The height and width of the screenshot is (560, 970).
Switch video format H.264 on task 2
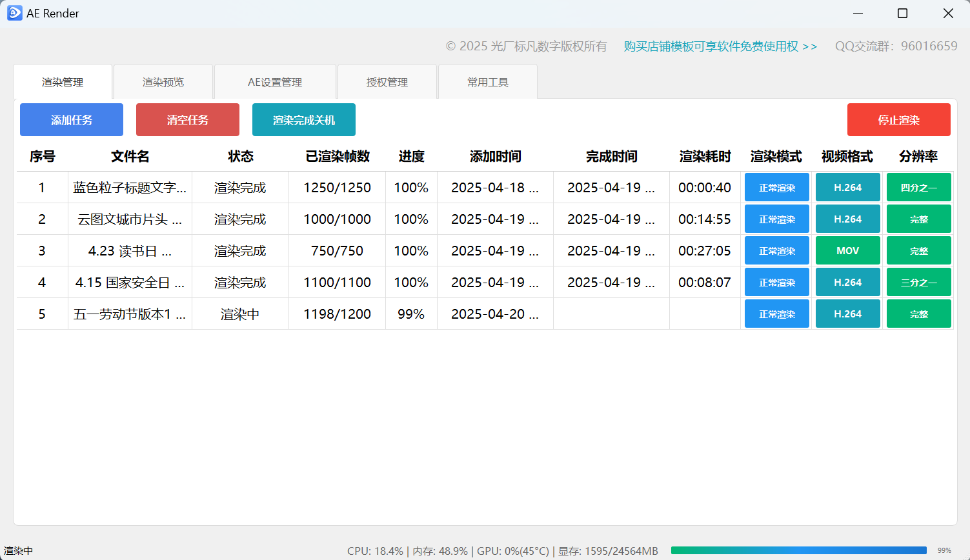[x=847, y=219]
